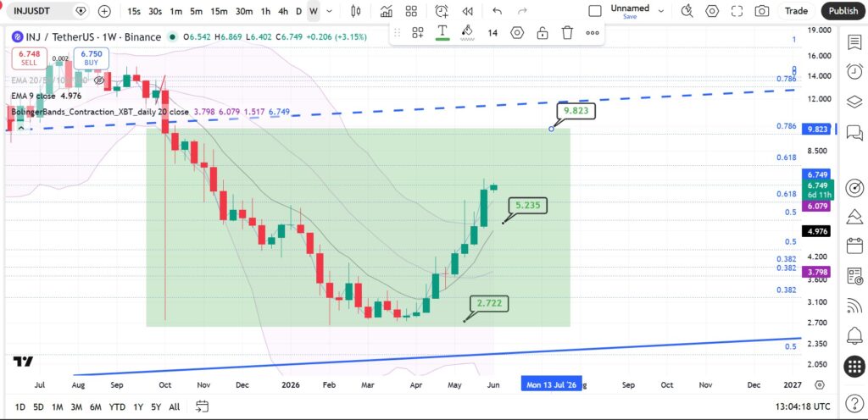Viewport: 868px width, 420px height.
Task: Expand the timeframe interval dropdown arrow
Action: [330, 11]
